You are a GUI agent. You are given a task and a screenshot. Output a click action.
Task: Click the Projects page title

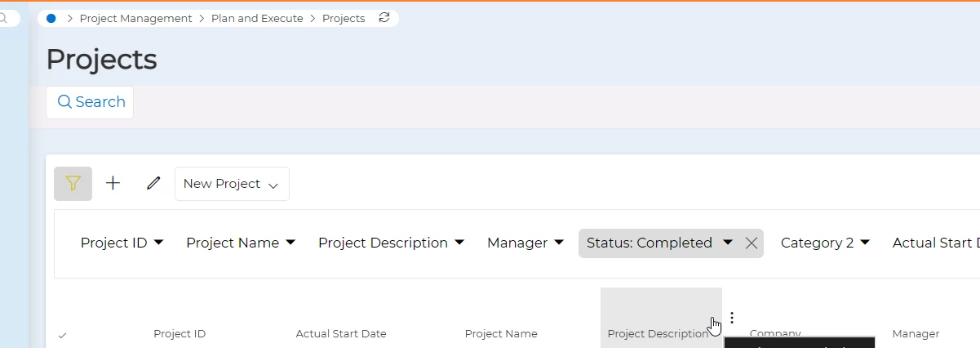(101, 60)
